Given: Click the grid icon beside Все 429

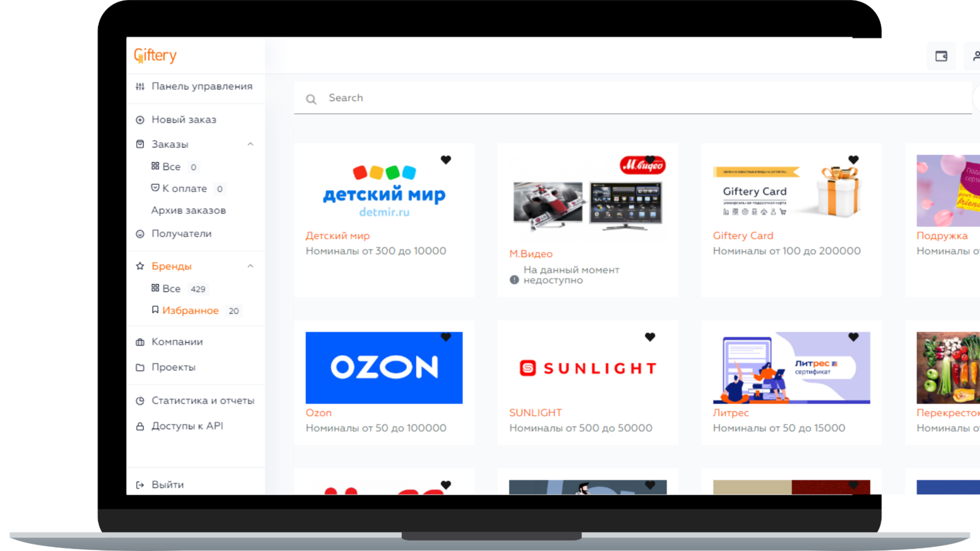Looking at the screenshot, I should click(x=155, y=288).
